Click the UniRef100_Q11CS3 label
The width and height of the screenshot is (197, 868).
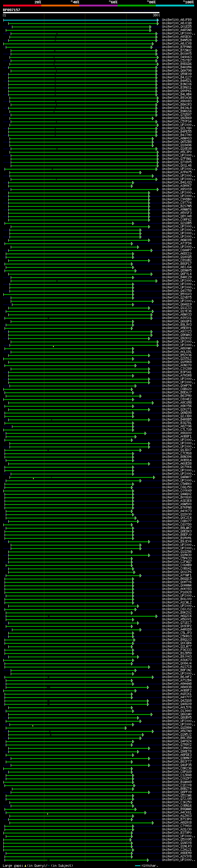(177, 308)
